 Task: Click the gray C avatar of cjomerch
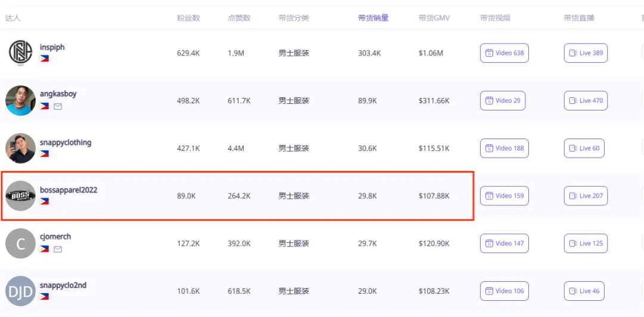(20, 244)
